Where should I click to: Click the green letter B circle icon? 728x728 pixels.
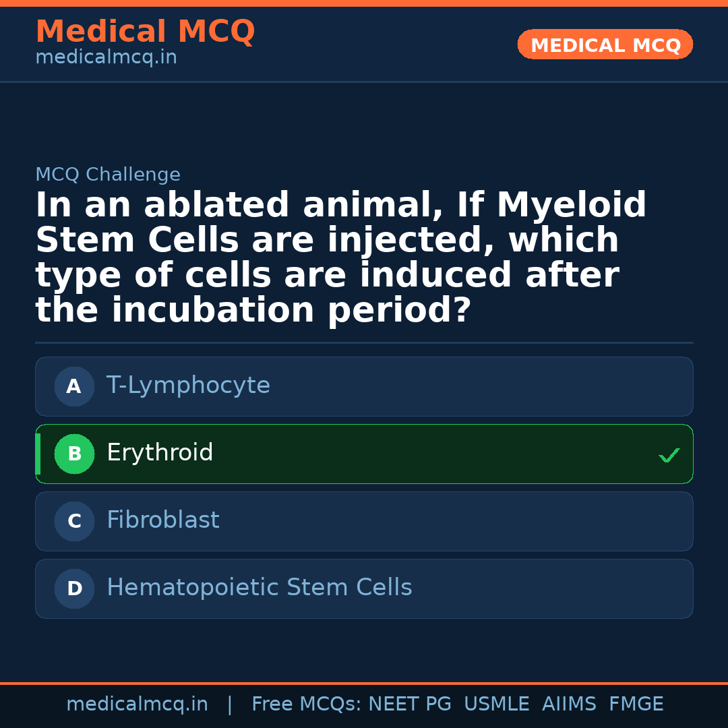point(74,454)
